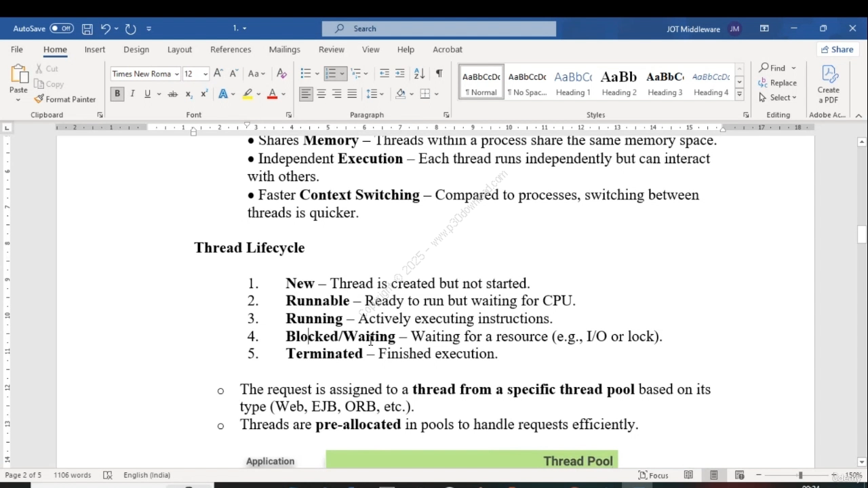Click the English (India) language indicator
868x488 pixels.
(146, 475)
